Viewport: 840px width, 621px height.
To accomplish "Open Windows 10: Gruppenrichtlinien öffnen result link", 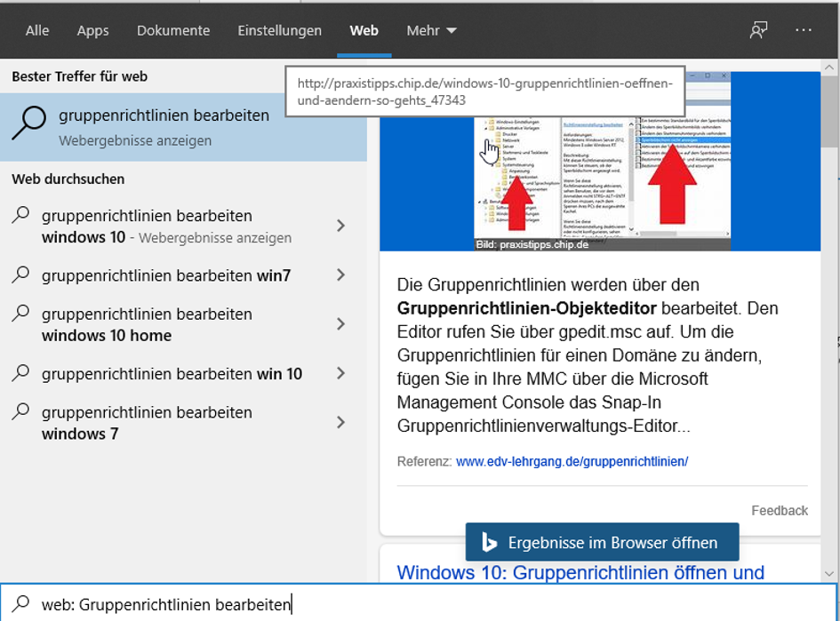I will [580, 572].
